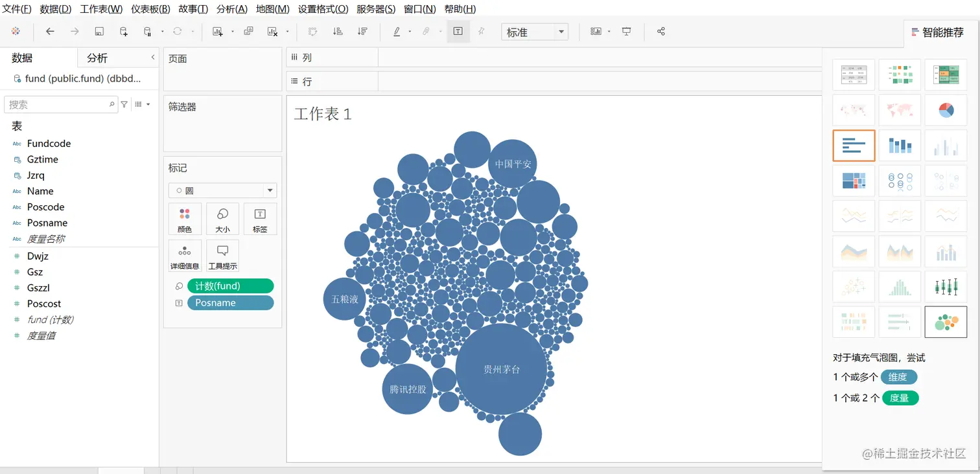
Task: Select the Poscost measure field
Action: 44,304
